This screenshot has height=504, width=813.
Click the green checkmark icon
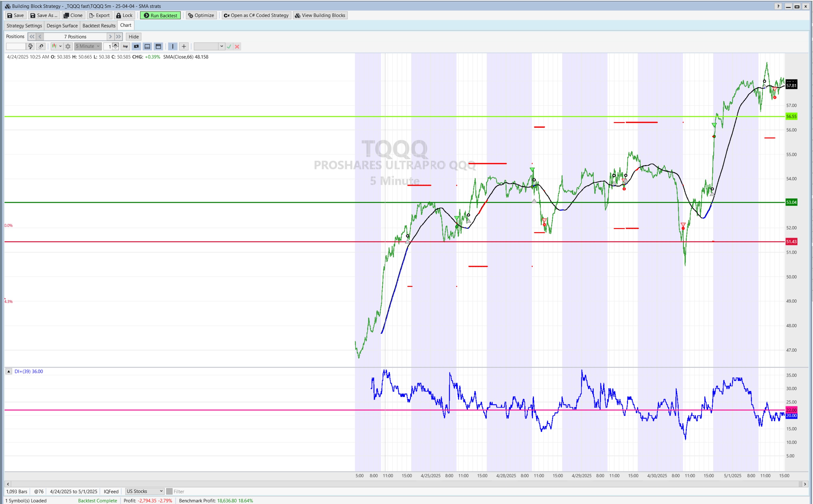[x=229, y=47]
